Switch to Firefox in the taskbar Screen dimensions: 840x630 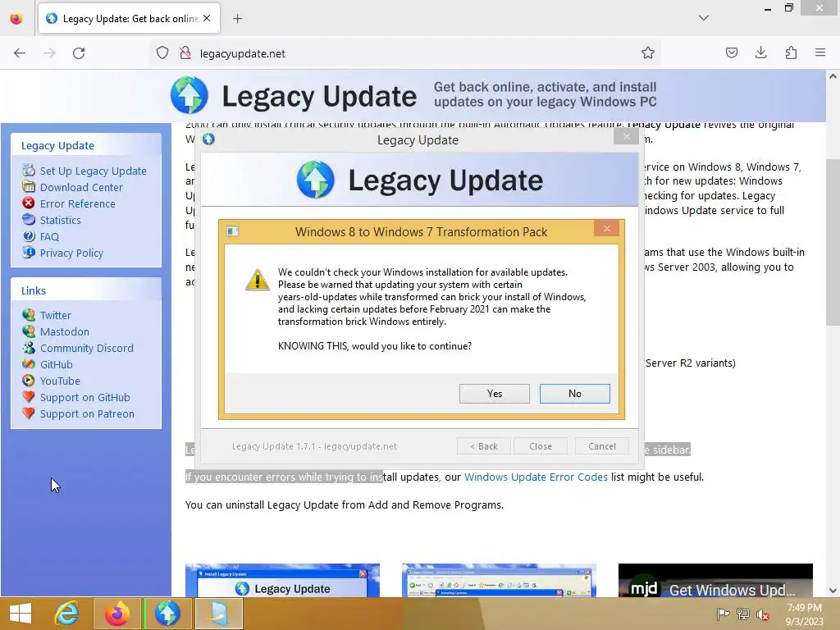coord(117,614)
